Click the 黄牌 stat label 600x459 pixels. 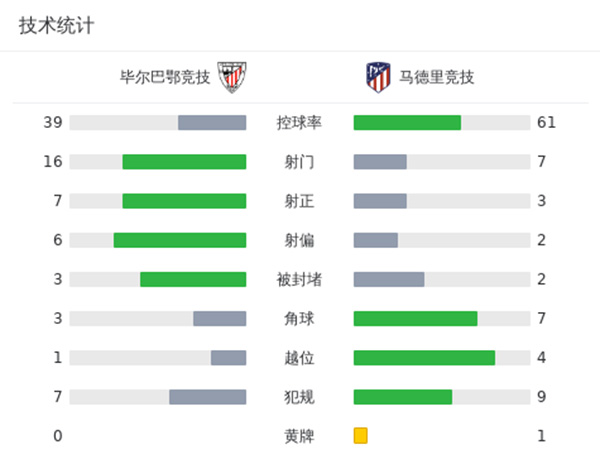[x=299, y=436]
